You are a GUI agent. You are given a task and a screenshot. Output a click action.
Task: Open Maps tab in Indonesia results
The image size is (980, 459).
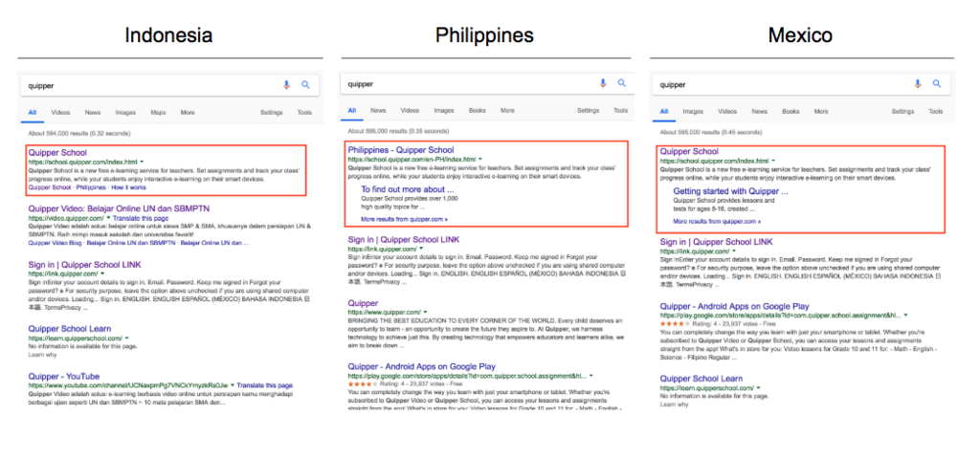(158, 113)
